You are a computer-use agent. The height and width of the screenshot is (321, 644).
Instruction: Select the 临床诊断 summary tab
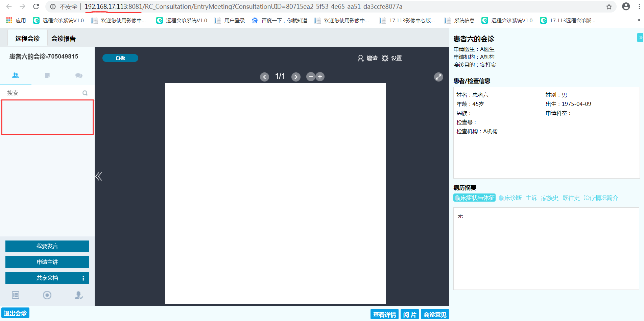coord(510,198)
